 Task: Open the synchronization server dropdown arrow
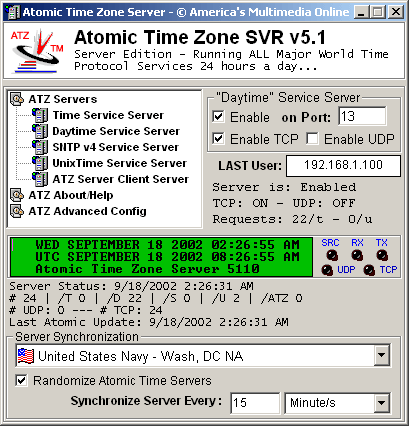[382, 355]
